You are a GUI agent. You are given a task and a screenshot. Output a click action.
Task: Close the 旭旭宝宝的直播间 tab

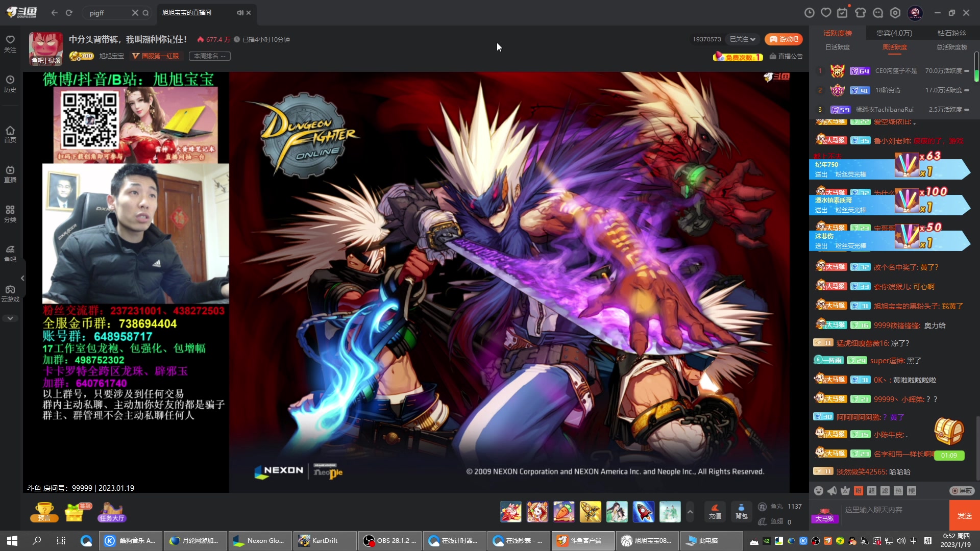249,13
